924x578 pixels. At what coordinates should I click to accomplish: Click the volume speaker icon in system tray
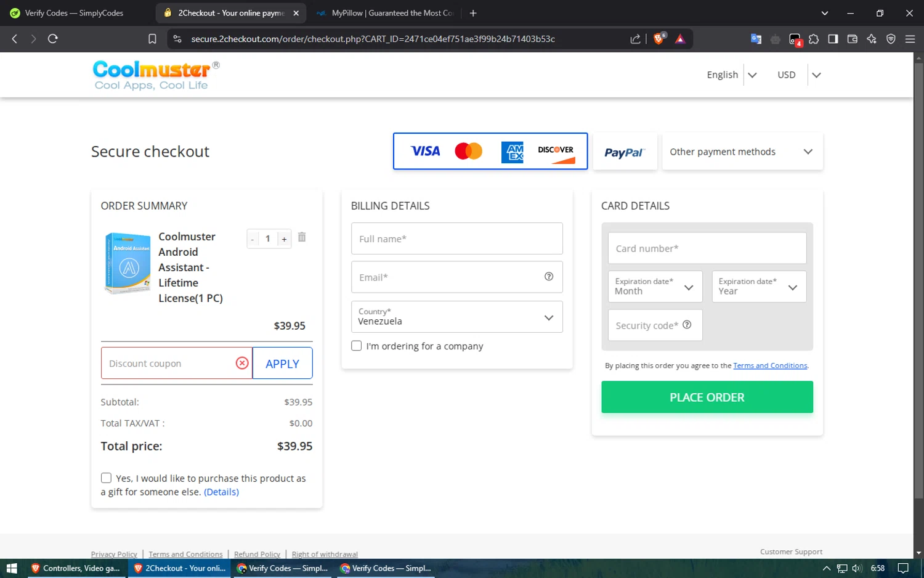[x=857, y=568]
